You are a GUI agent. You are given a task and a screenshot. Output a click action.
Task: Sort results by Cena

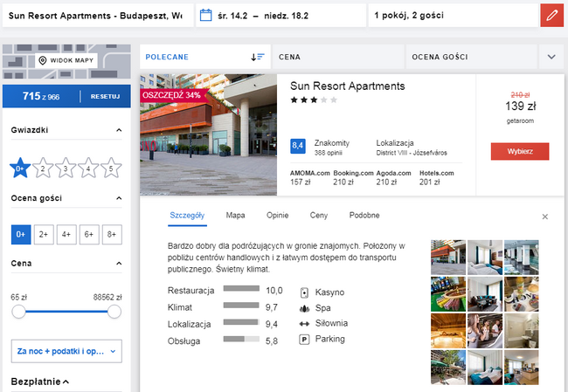coord(338,57)
